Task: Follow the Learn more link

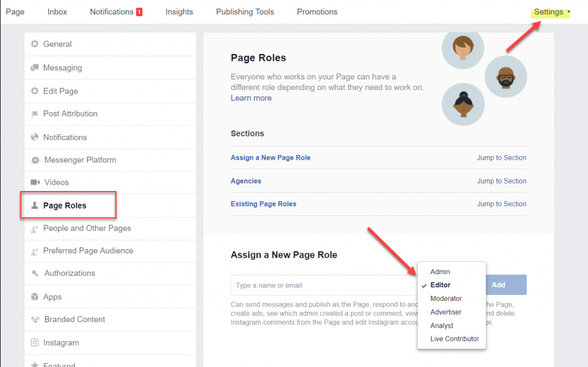Action: pos(251,98)
